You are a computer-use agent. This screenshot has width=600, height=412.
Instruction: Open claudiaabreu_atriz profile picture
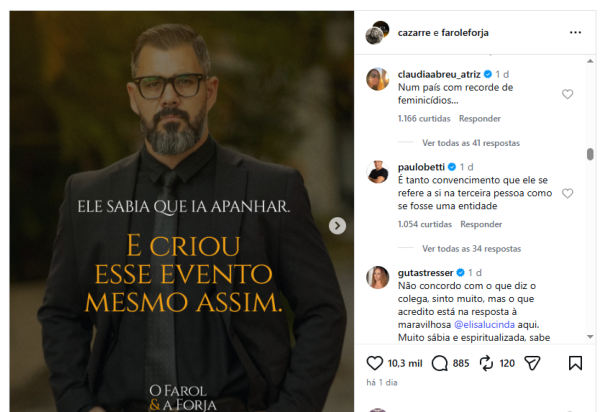378,79
